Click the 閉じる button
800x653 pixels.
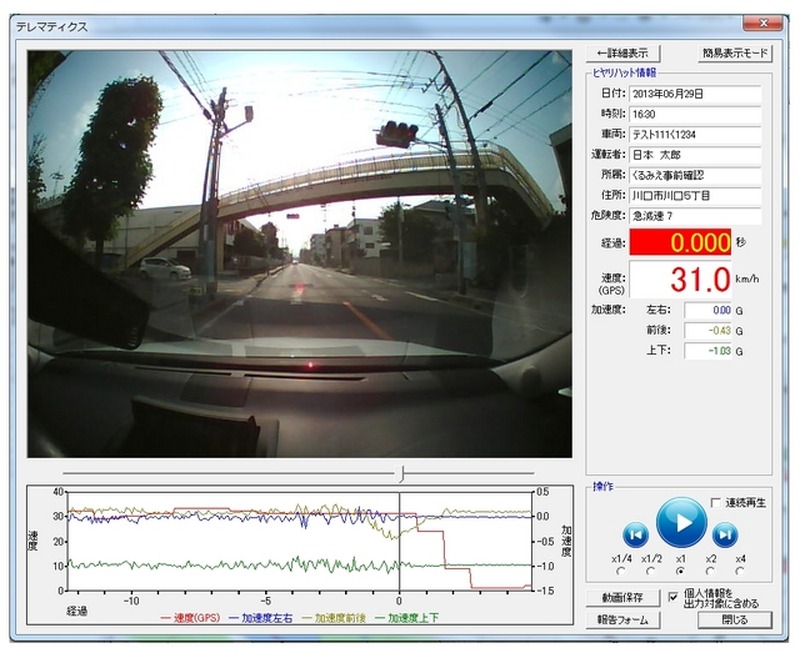click(x=735, y=620)
